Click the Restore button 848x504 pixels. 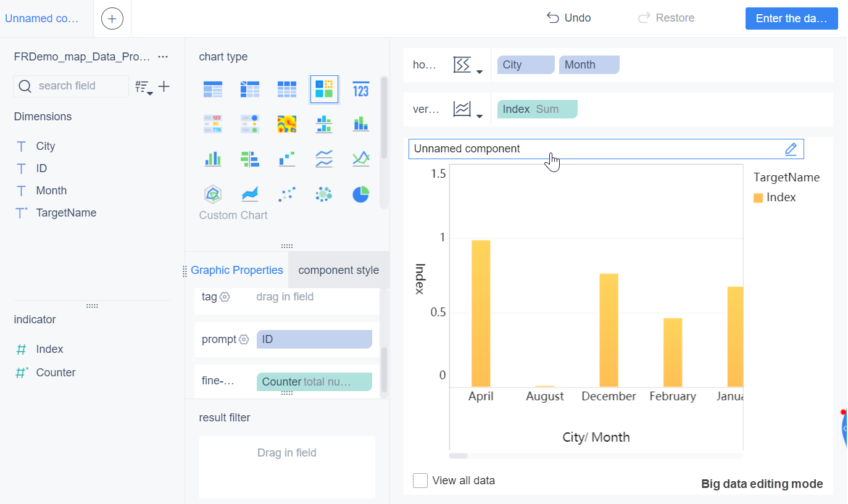(666, 18)
